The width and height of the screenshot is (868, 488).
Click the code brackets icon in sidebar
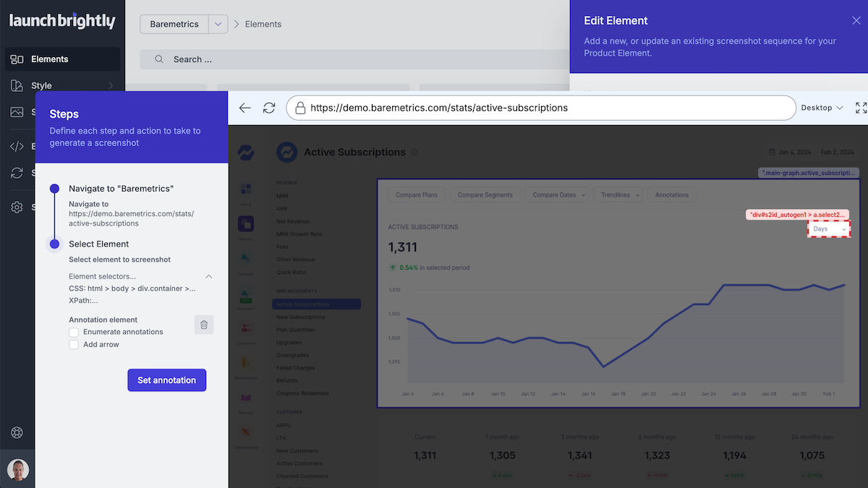click(x=17, y=146)
